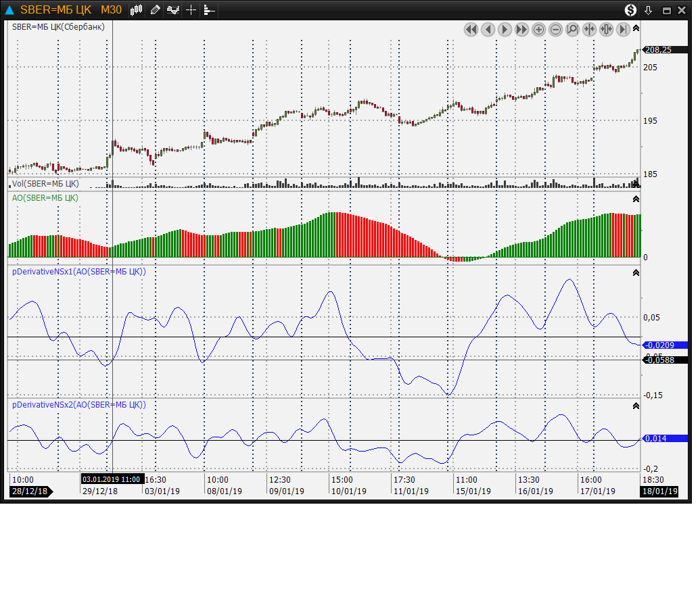Image resolution: width=700 pixels, height=605 pixels.
Task: Collapse the pDerivativeNSx1 indicator panel
Action: pyautogui.click(x=636, y=272)
